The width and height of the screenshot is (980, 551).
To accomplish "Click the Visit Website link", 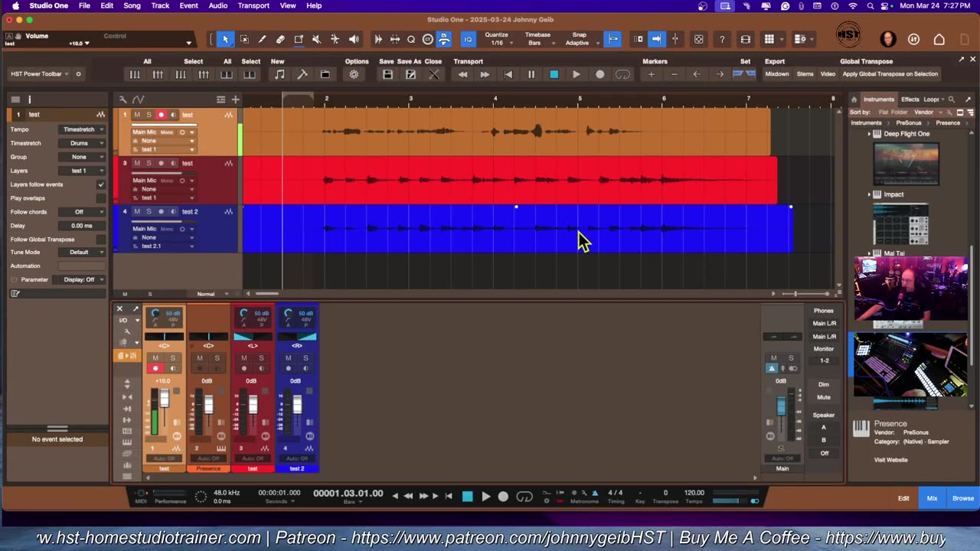I will (891, 460).
